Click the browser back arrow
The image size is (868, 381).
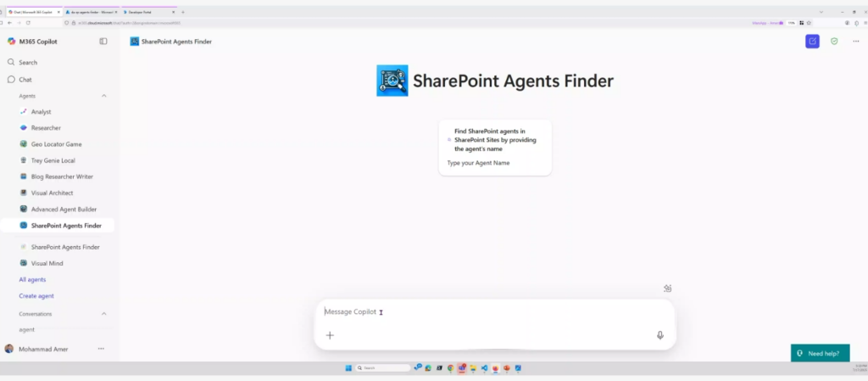point(9,23)
